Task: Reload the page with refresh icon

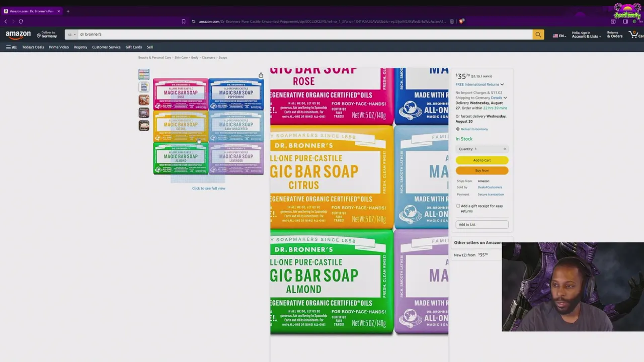Action: tap(21, 22)
